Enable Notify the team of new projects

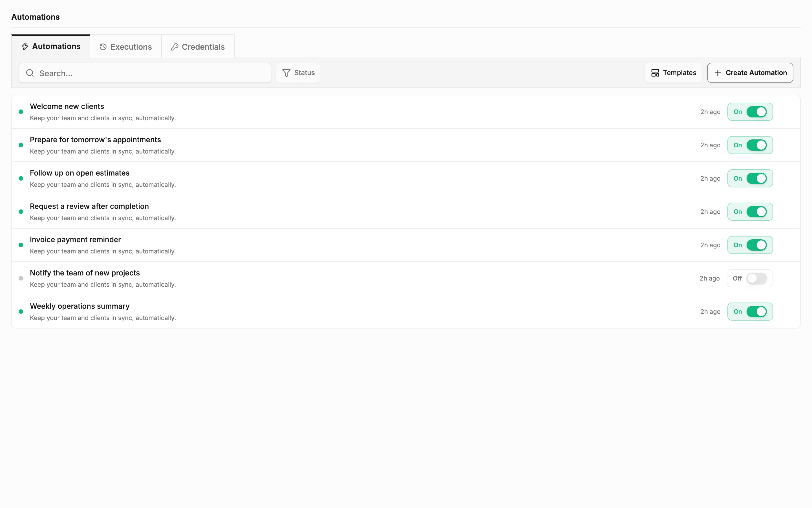[x=757, y=278]
